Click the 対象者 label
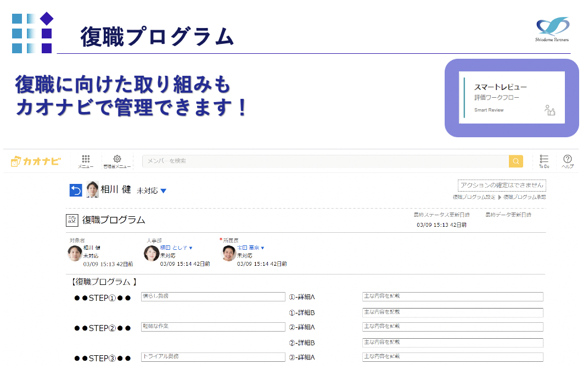Screen dimensions: 583x392 [x=77, y=240]
